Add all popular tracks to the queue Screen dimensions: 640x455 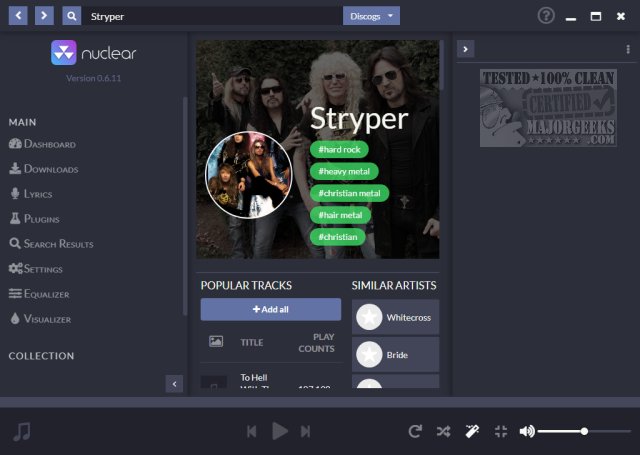point(271,309)
